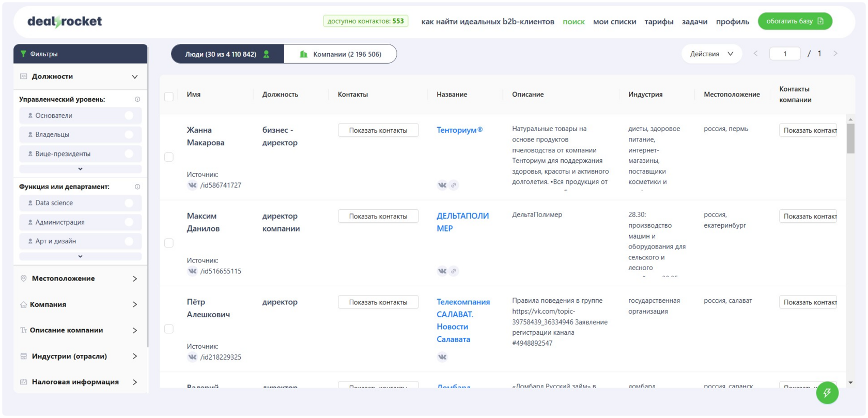Viewport: 868px width, 418px height.
Task: Click info icon beside Управленческий уровень
Action: pos(137,99)
